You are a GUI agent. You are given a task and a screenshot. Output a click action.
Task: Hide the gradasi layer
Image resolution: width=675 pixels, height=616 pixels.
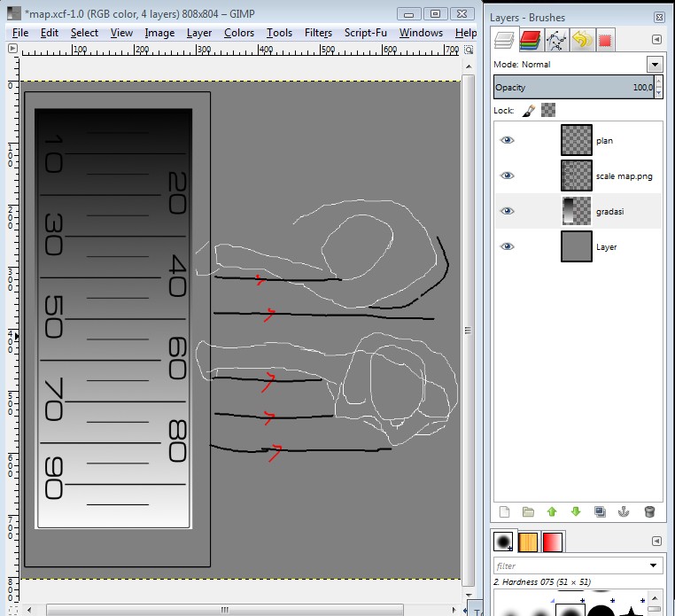507,211
